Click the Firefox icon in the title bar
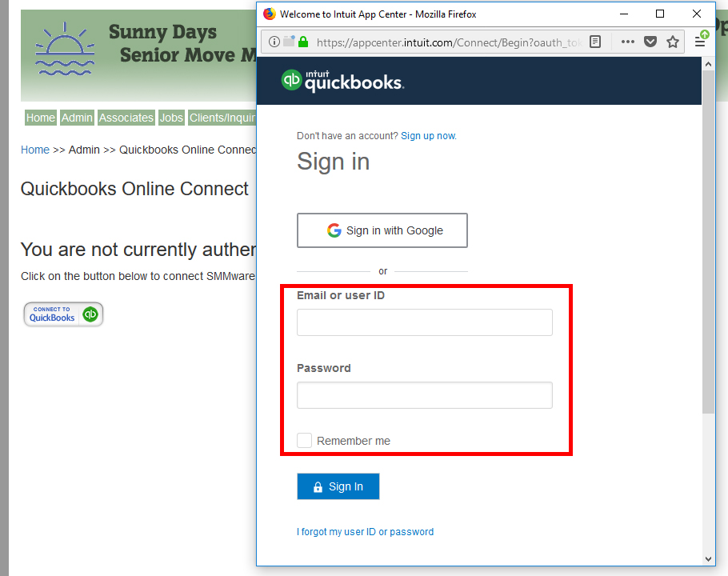Viewport: 728px width, 576px height. (270, 14)
